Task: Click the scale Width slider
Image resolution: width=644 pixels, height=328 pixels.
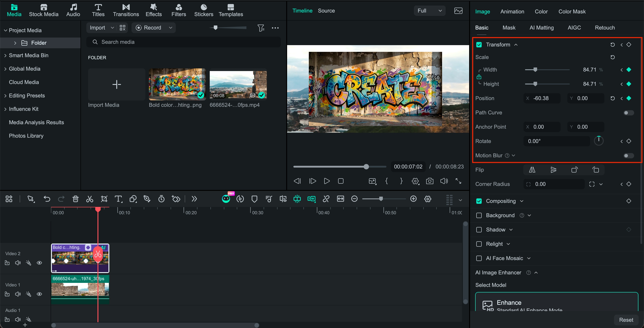Action: [547, 70]
